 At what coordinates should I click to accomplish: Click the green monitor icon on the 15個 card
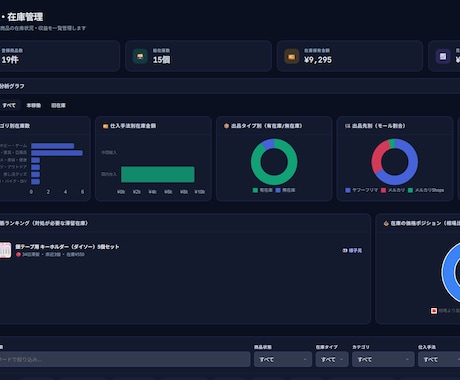[140, 56]
